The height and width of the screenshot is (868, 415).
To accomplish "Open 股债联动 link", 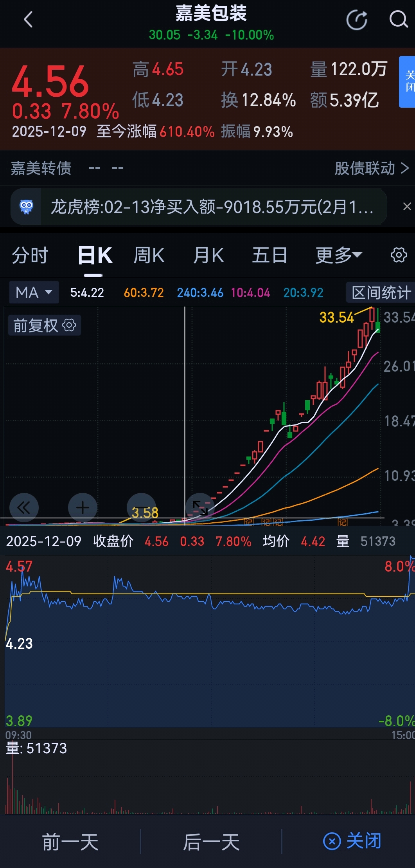I will (x=372, y=168).
